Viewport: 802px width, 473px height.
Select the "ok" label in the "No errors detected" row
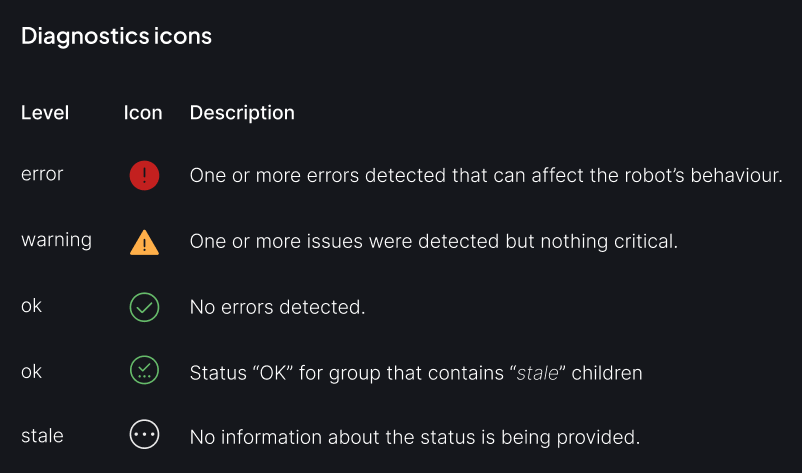click(32, 306)
